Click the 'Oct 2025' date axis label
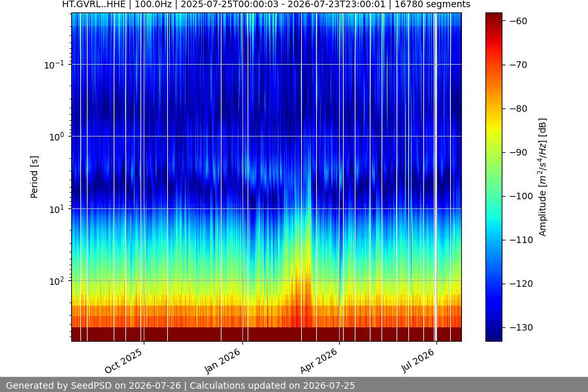588x392 pixels. [123, 361]
